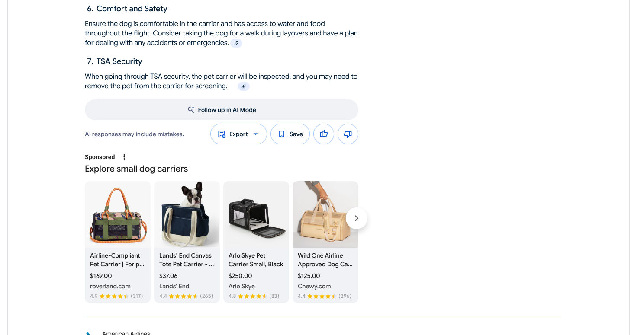Click the thumbs up feedback icon
This screenshot has height=335, width=644.
(x=324, y=134)
